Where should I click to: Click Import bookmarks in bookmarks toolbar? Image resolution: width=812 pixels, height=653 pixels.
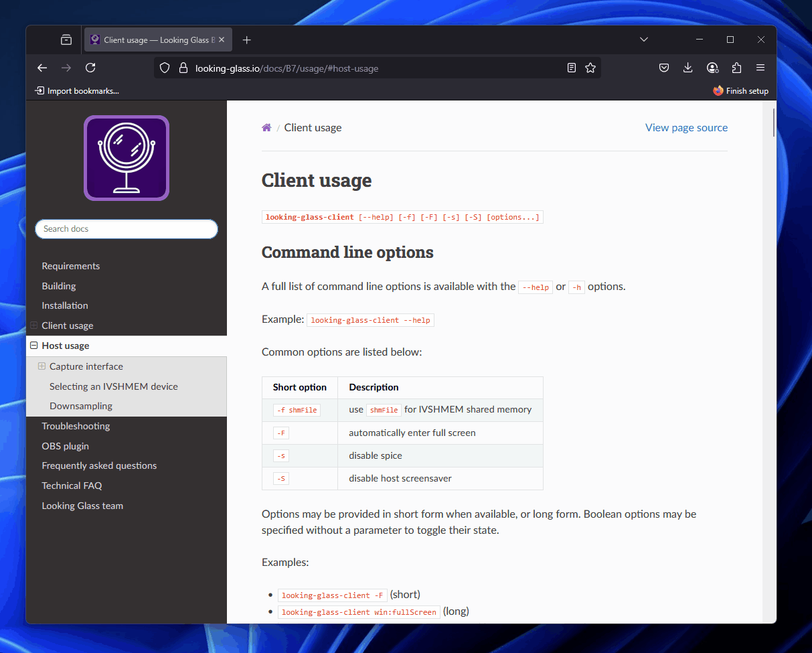(x=77, y=91)
